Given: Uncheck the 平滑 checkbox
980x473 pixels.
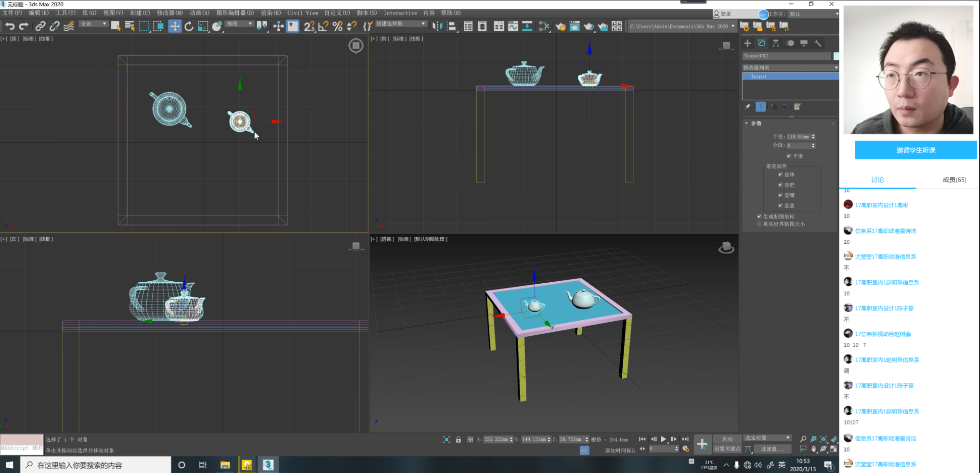Looking at the screenshot, I should (789, 156).
